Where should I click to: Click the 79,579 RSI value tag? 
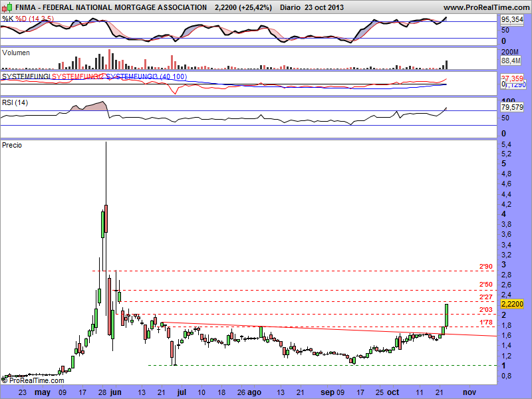[x=512, y=107]
